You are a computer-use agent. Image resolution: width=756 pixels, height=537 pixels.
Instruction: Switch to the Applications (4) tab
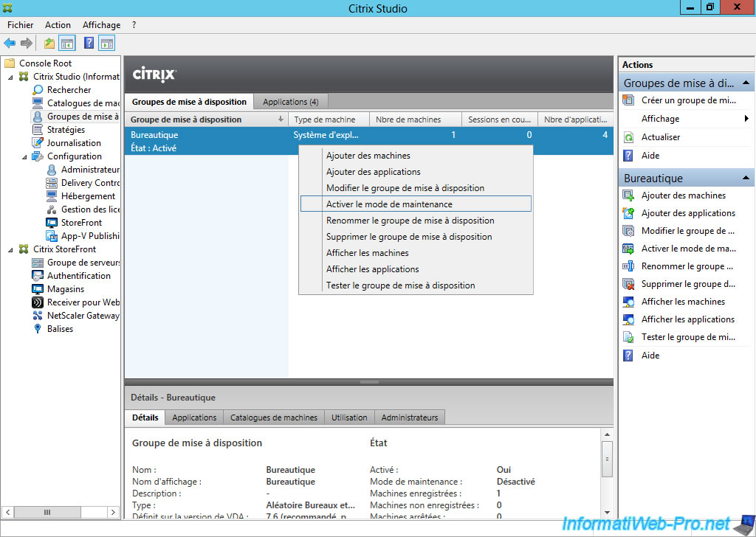pyautogui.click(x=291, y=102)
